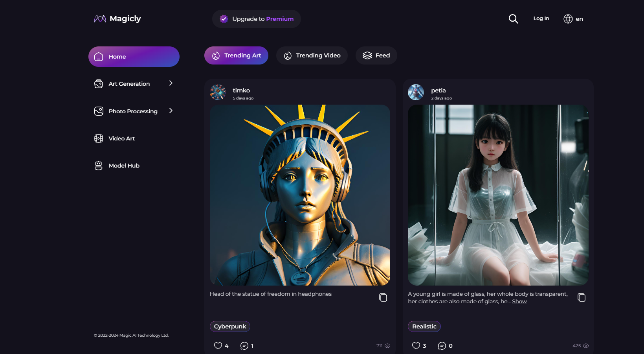Click petia's avatar

click(416, 92)
